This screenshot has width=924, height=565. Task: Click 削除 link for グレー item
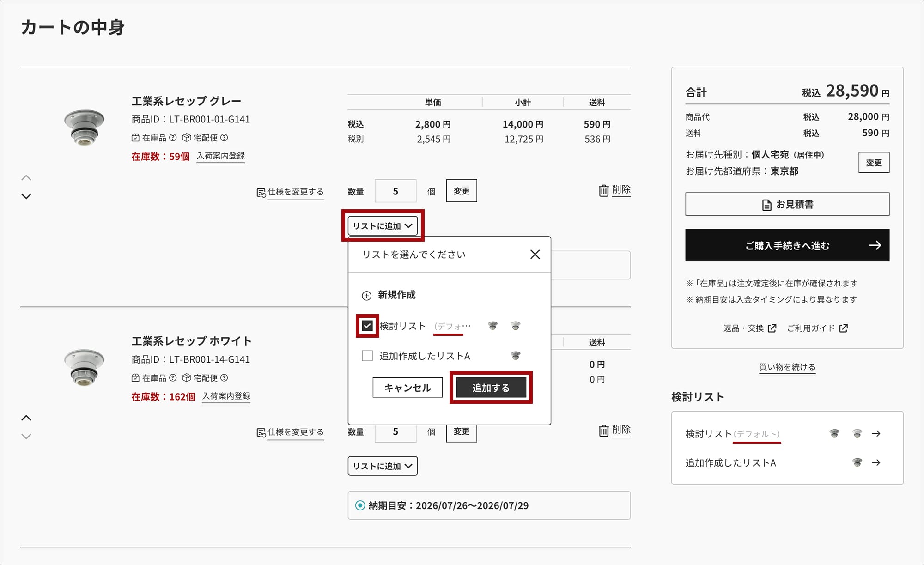pyautogui.click(x=621, y=190)
